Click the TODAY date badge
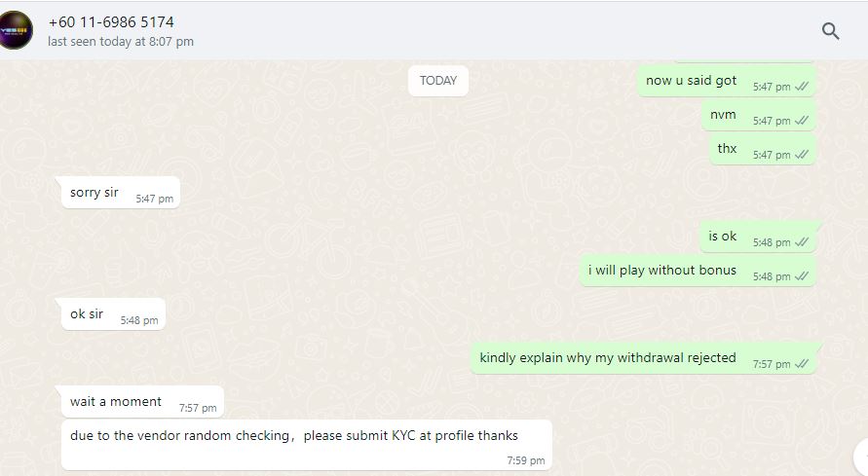This screenshot has width=868, height=476. click(438, 81)
